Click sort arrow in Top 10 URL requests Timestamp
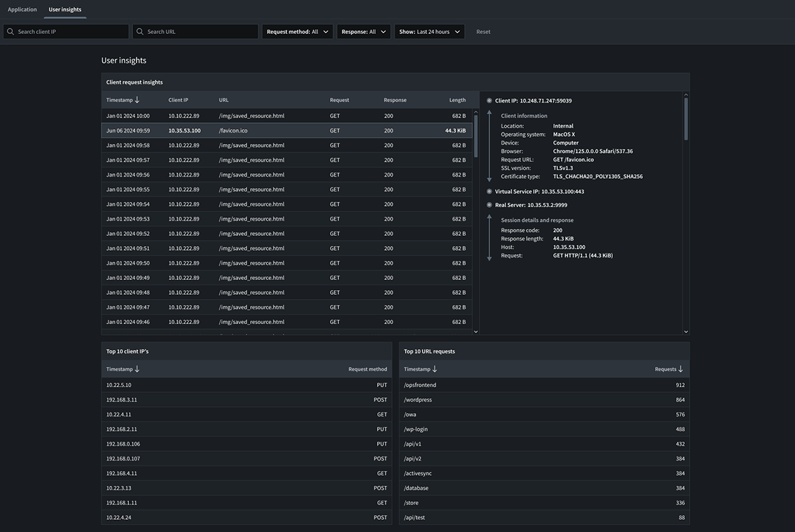 coord(435,369)
